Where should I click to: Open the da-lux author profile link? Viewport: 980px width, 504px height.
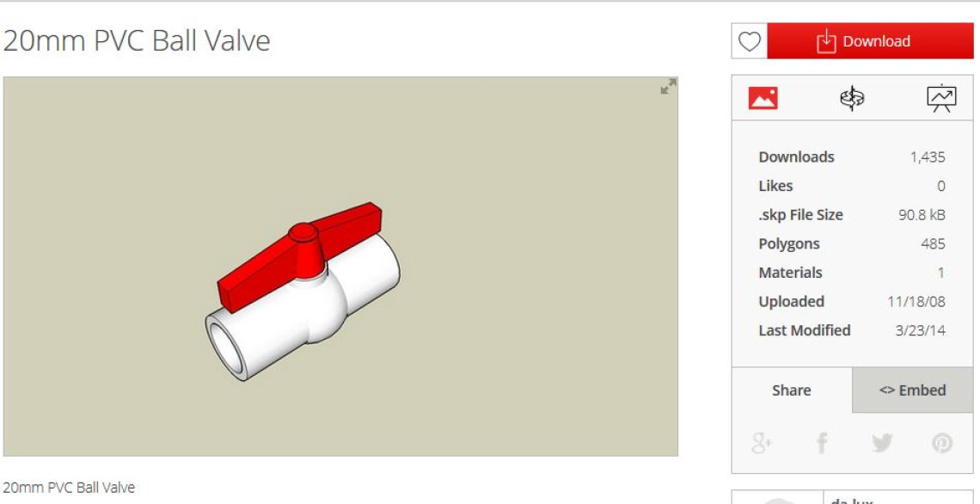tap(851, 501)
